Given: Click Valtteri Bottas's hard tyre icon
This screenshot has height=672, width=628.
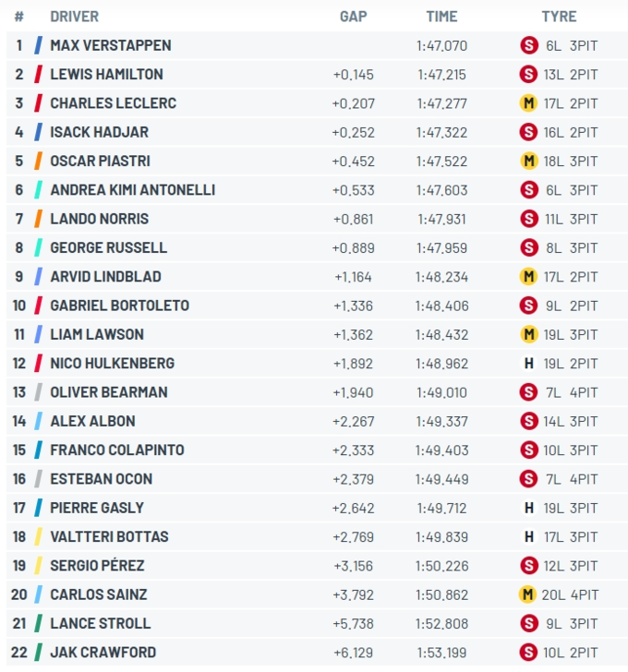Looking at the screenshot, I should pyautogui.click(x=528, y=536).
